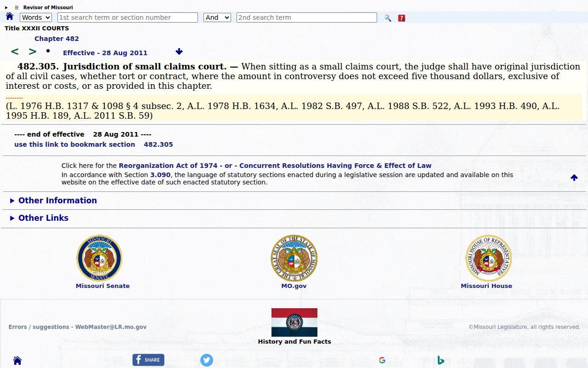588x368 pixels.
Task: Click the Effective - 28 Aug 2011 link
Action: 105,53
